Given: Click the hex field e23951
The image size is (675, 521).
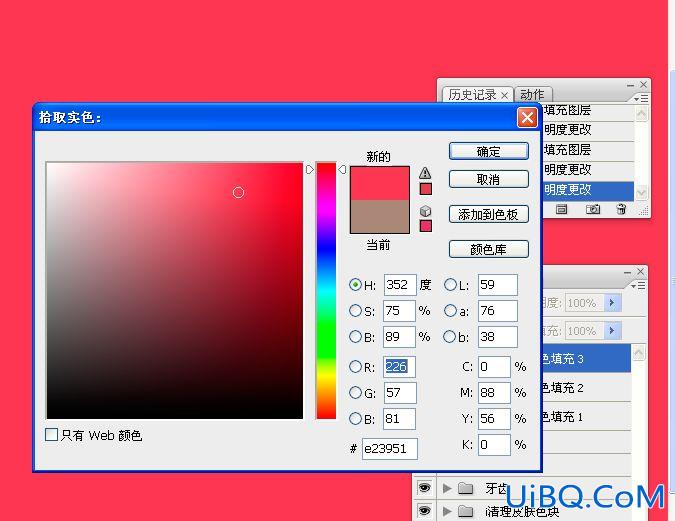Looking at the screenshot, I should [x=390, y=449].
